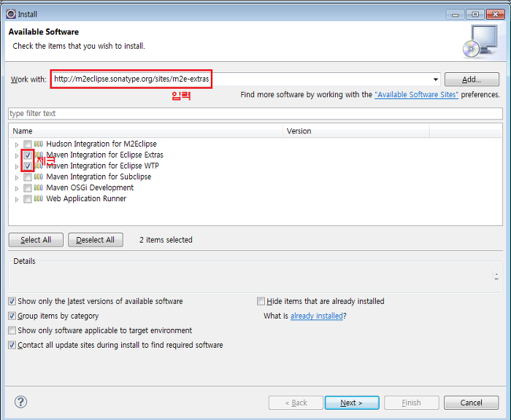Click the Web Application Runner category icon
Viewport: 511px width, 420px height.
pos(39,198)
